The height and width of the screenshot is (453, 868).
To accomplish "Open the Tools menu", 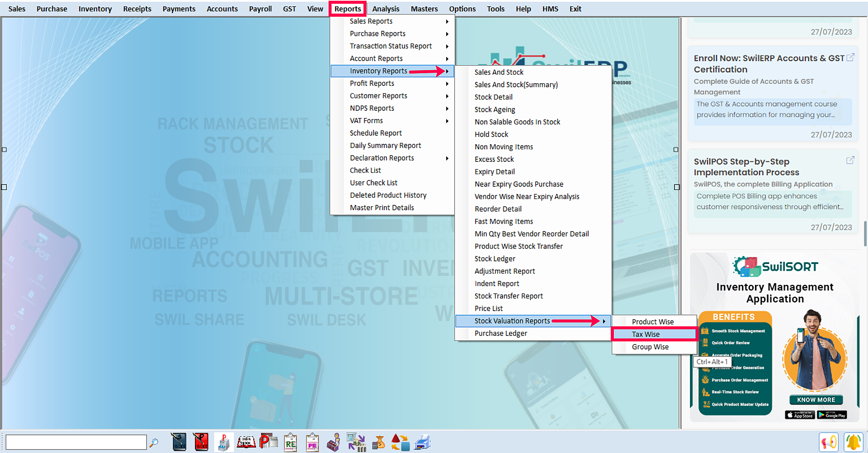I will click(495, 9).
